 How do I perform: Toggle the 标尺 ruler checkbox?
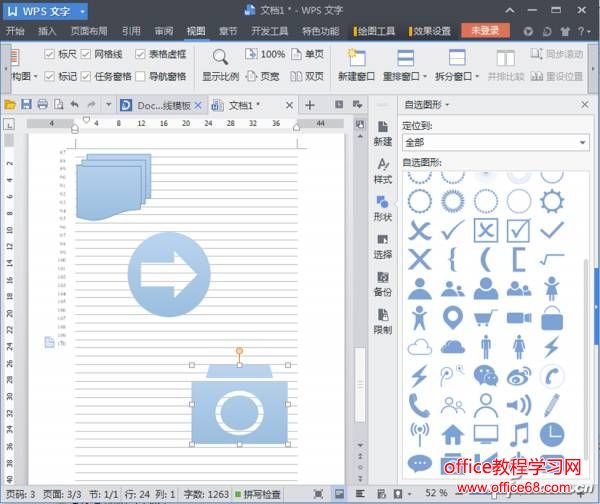point(50,54)
